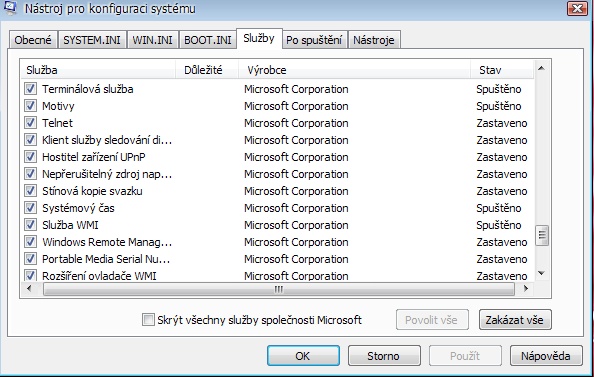The image size is (594, 377).
Task: Sort by the Výrobce column header
Action: point(354,70)
